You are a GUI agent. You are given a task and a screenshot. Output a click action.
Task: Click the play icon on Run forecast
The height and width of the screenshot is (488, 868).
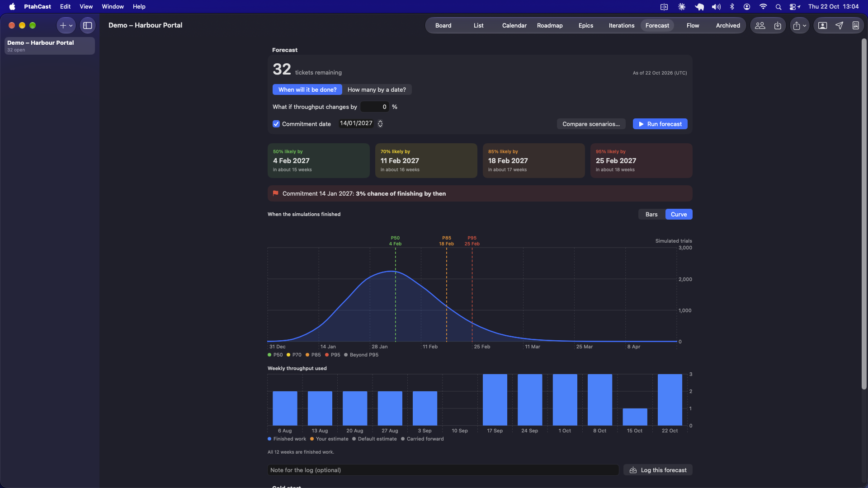tap(641, 124)
